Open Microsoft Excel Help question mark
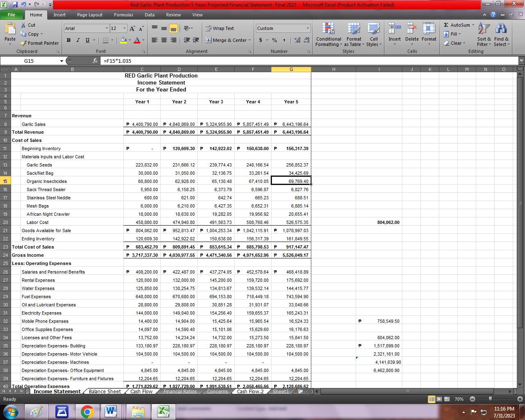Image resolution: width=525 pixels, height=420 pixels. pyautogui.click(x=493, y=15)
